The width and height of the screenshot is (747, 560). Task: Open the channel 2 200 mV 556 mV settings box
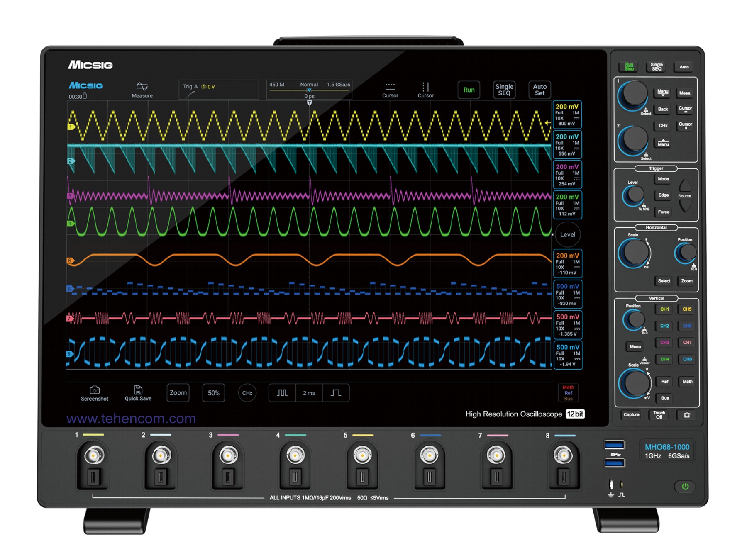click(x=568, y=144)
